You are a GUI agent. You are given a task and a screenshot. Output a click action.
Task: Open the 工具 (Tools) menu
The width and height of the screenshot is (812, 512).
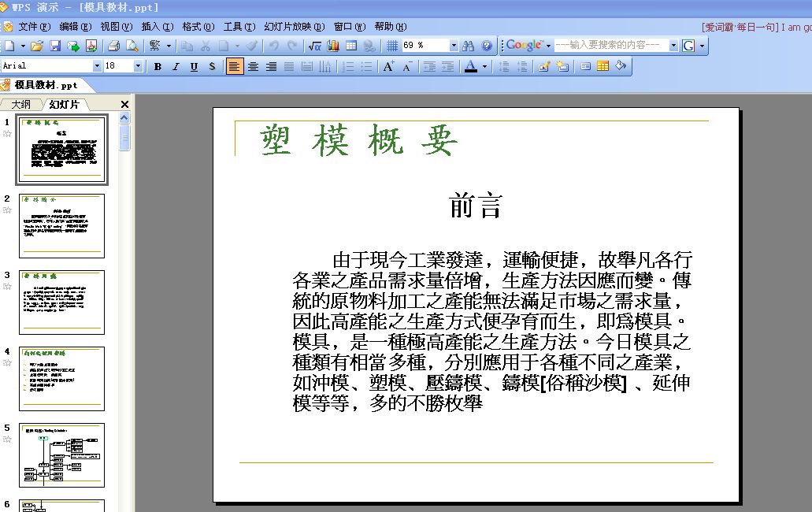pyautogui.click(x=239, y=27)
